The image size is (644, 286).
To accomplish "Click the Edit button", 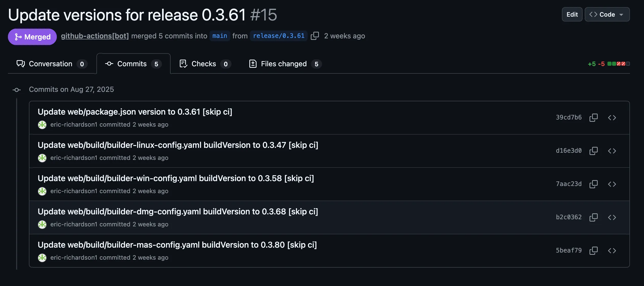I will tap(572, 14).
